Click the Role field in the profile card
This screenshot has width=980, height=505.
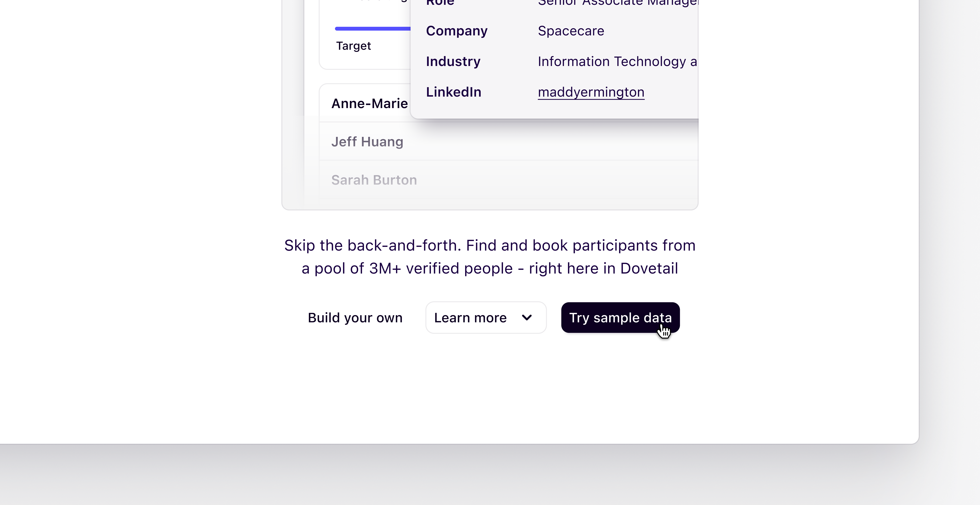click(x=440, y=3)
